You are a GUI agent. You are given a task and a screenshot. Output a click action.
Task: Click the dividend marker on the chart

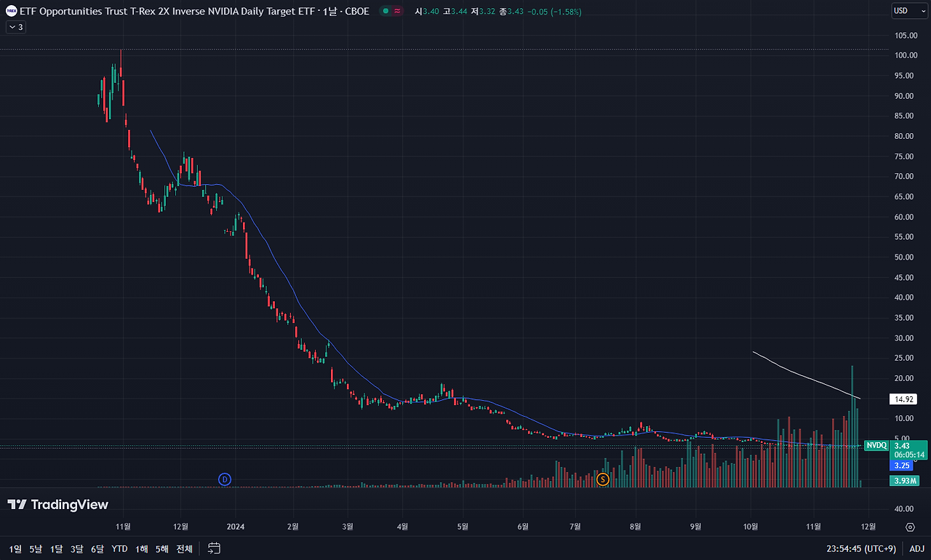point(225,479)
